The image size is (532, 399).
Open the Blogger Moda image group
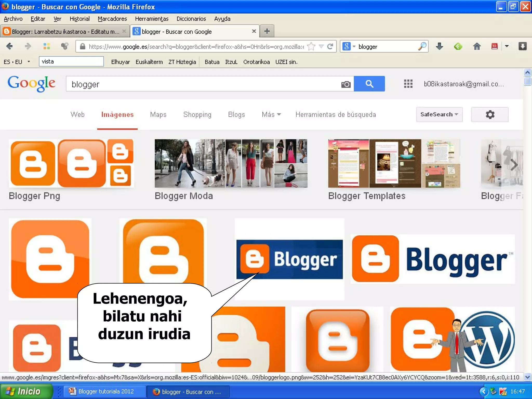coord(231,164)
